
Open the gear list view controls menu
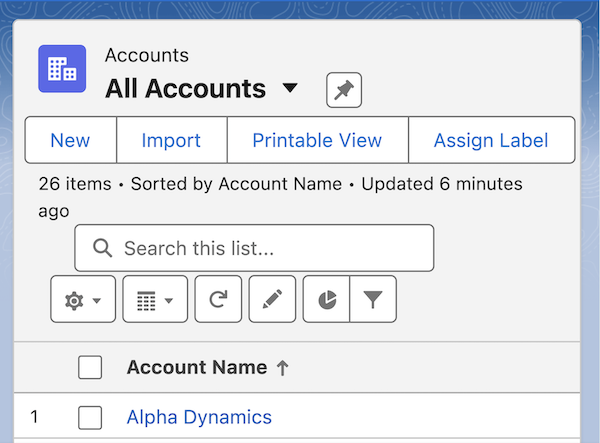[x=83, y=299]
